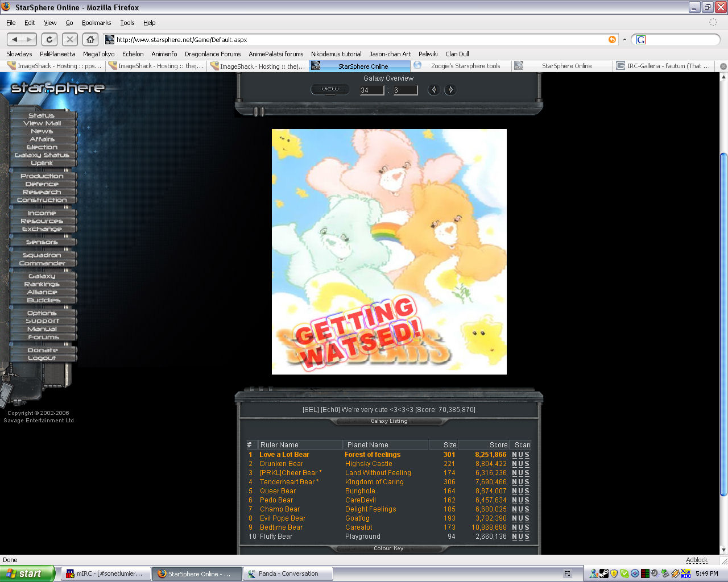Click the galaxy number field showing 34
This screenshot has height=582, width=728.
[372, 90]
